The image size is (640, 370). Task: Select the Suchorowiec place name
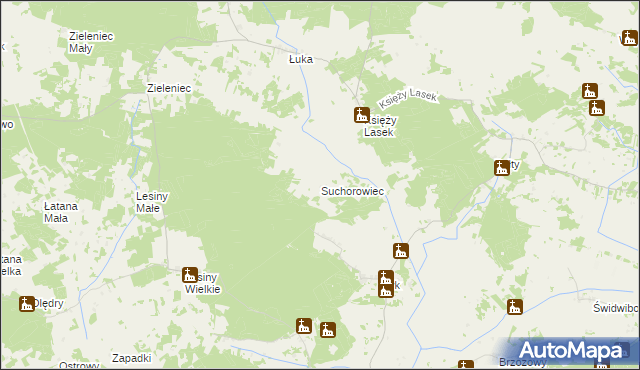pos(353,191)
